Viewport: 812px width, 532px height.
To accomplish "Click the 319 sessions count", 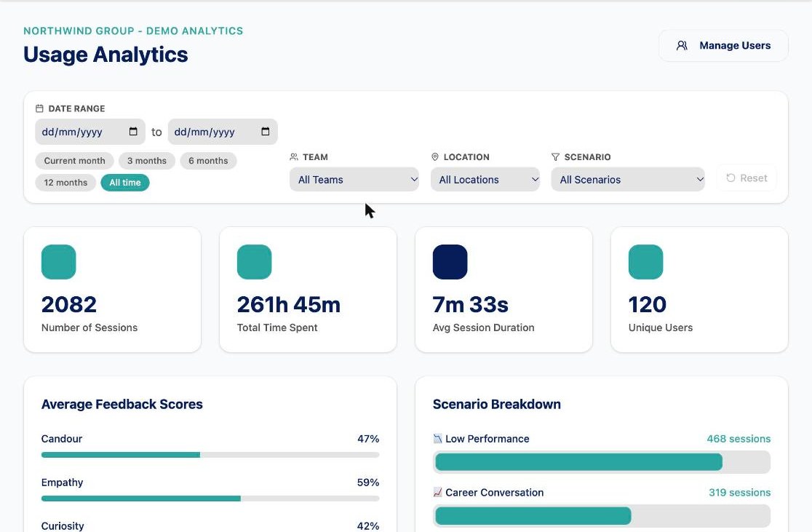I will click(x=739, y=493).
